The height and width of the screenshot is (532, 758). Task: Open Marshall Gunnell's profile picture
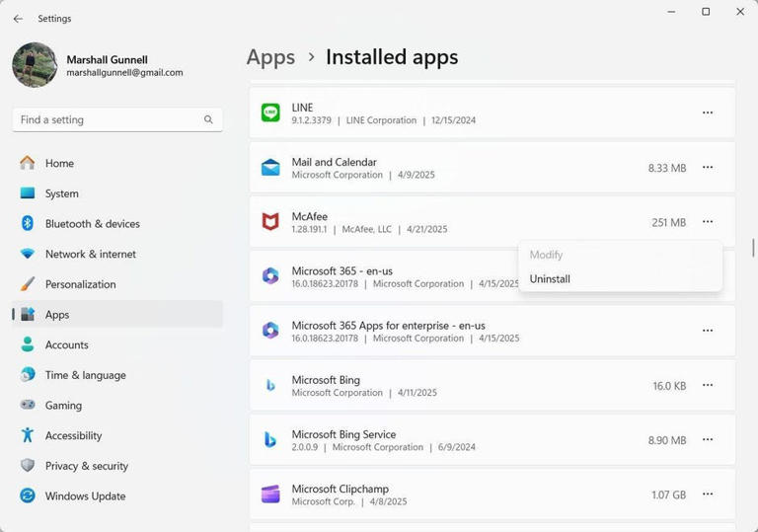coord(35,65)
